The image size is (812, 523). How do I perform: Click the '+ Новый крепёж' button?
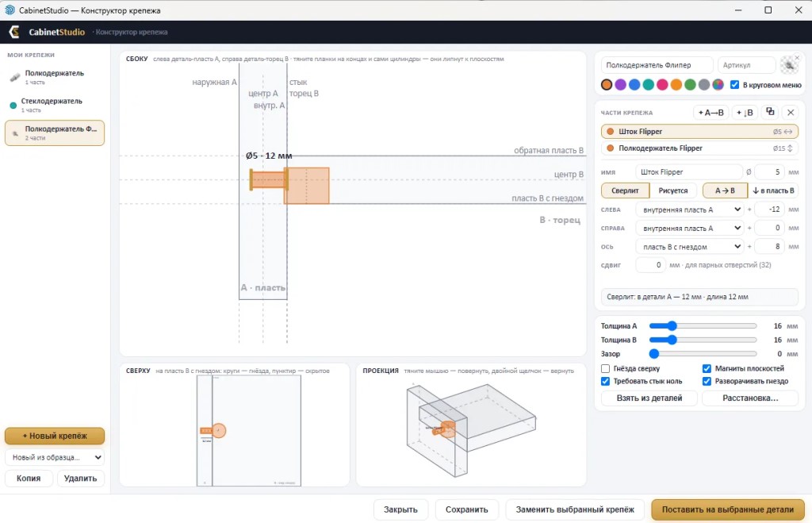tap(55, 436)
